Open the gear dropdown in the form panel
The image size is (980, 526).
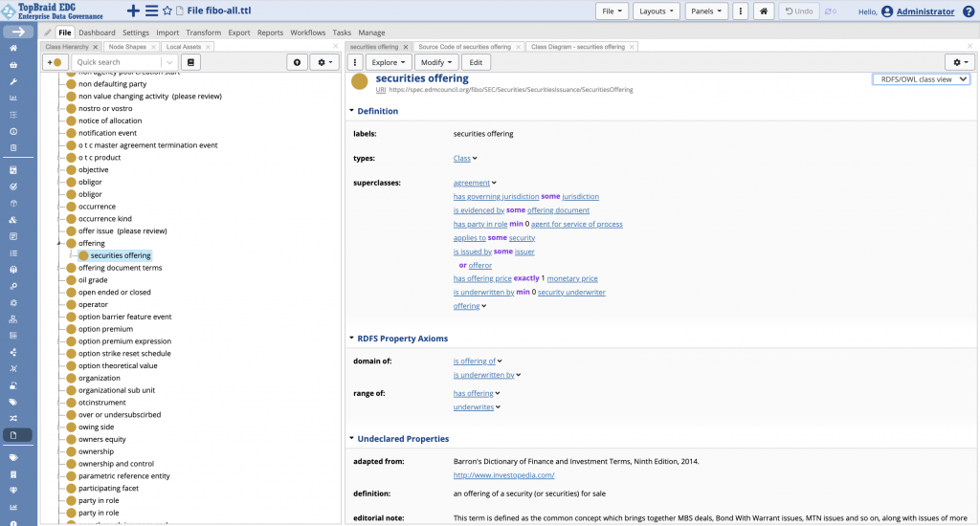tap(961, 62)
